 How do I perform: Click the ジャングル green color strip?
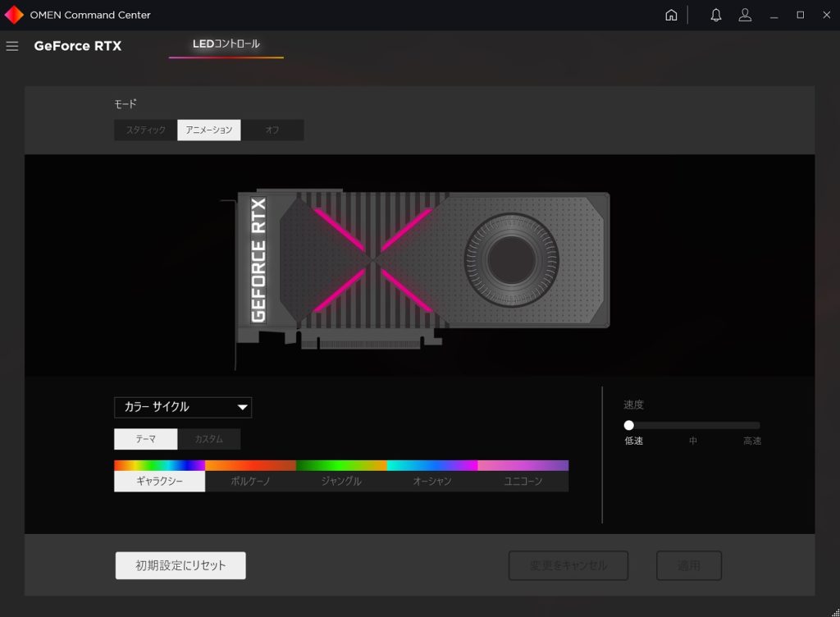(x=341, y=465)
